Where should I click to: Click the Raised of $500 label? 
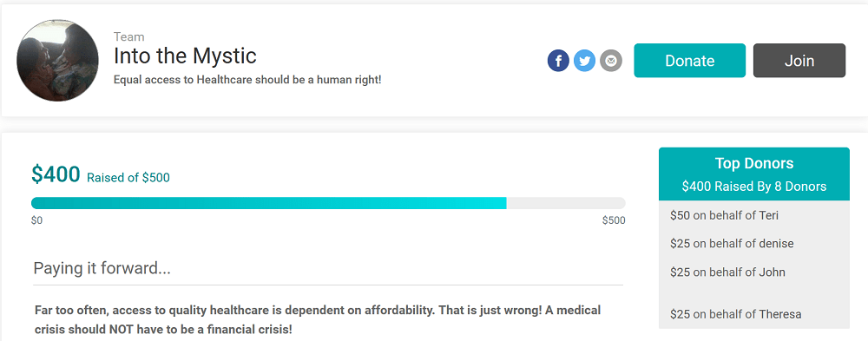(128, 178)
